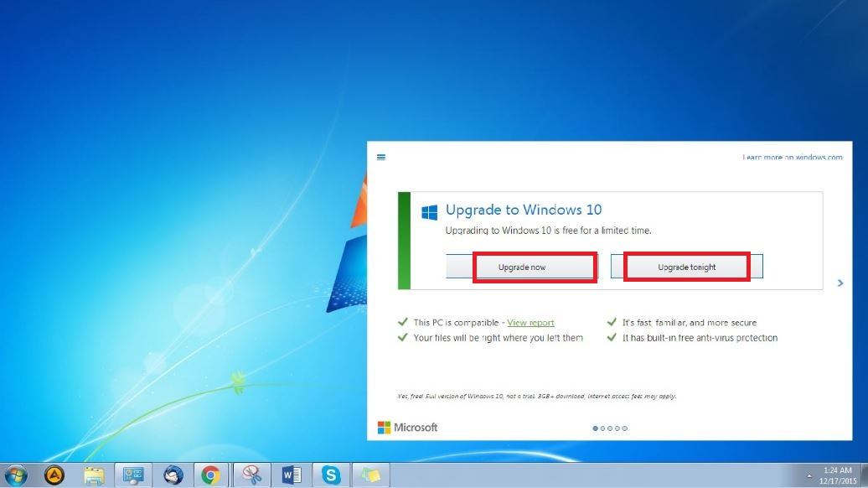Open Thunderbird mail from the taskbar
This screenshot has height=488, width=868.
173,475
